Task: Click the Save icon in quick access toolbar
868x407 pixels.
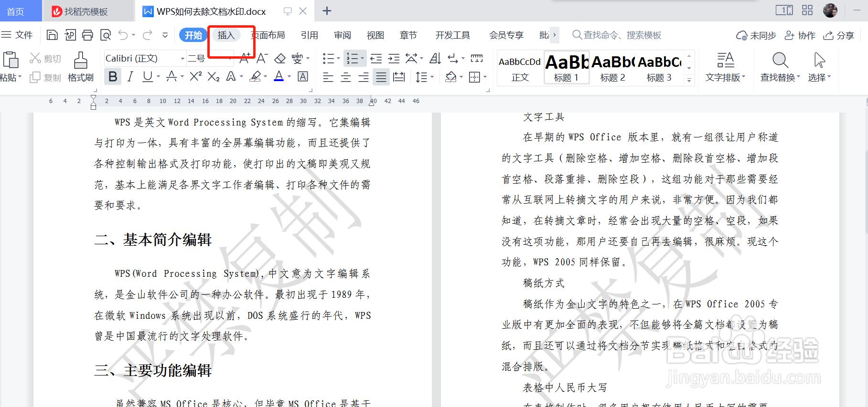Action: 52,35
